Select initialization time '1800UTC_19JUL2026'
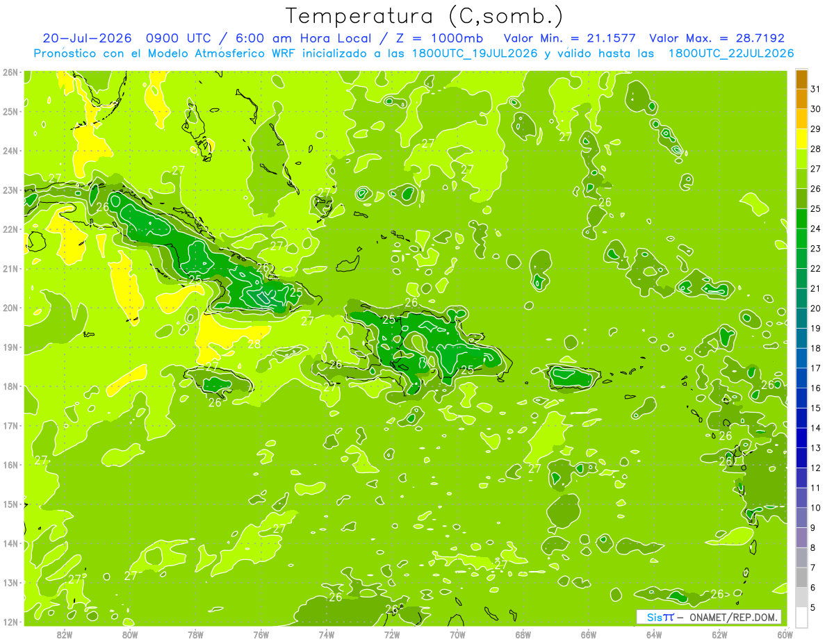 click(475, 53)
